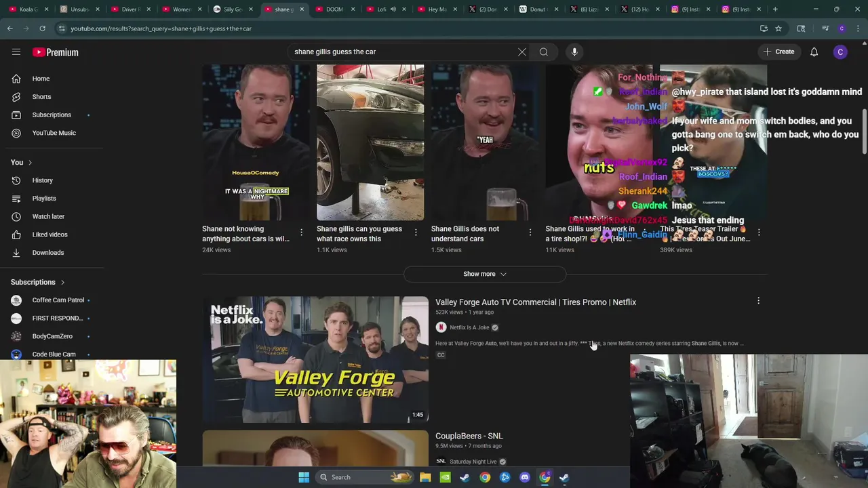The height and width of the screenshot is (488, 868).
Task: Open the Chrome three-dot menu
Action: [859, 28]
